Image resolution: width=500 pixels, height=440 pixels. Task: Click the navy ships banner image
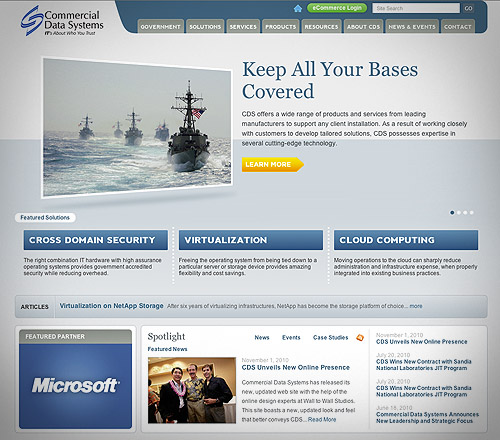pos(137,127)
